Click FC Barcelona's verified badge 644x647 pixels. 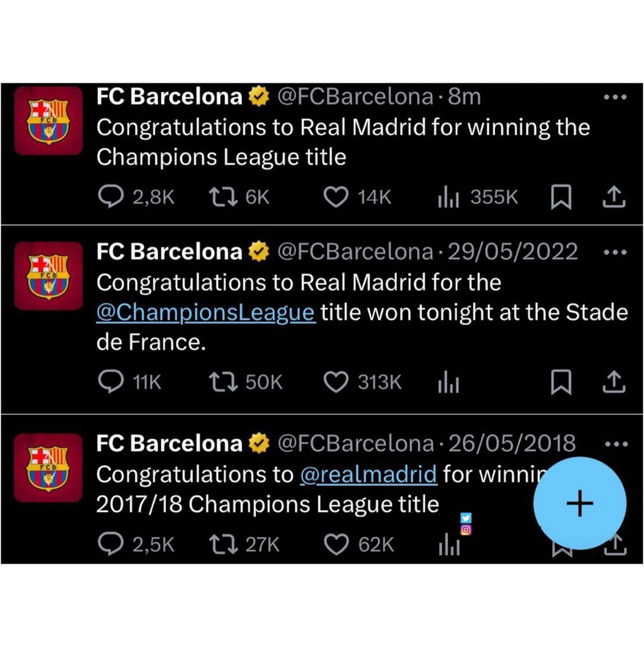point(259,96)
